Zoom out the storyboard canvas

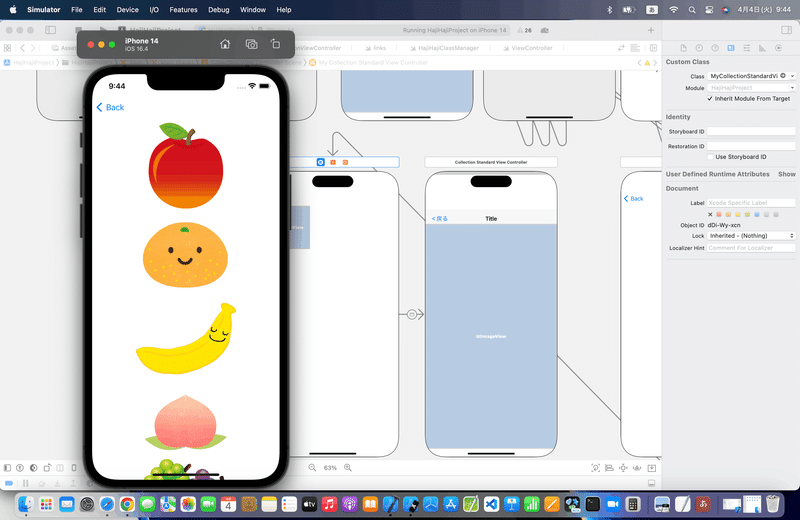pos(312,467)
